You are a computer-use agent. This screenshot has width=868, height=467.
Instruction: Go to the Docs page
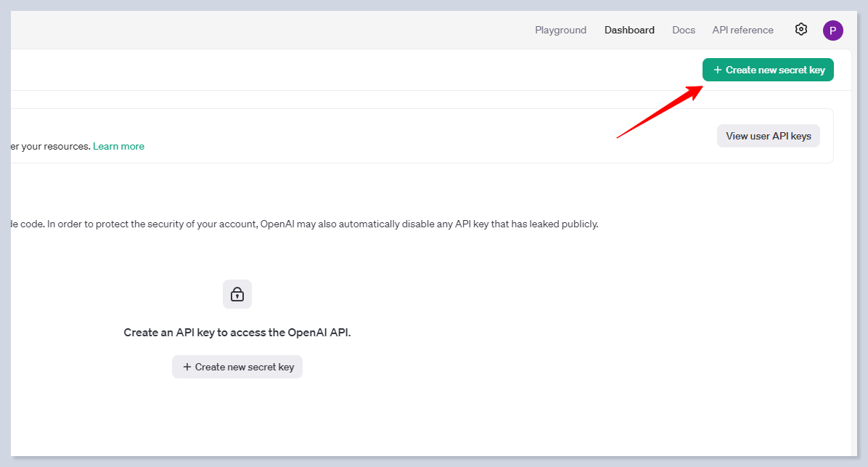(x=683, y=31)
